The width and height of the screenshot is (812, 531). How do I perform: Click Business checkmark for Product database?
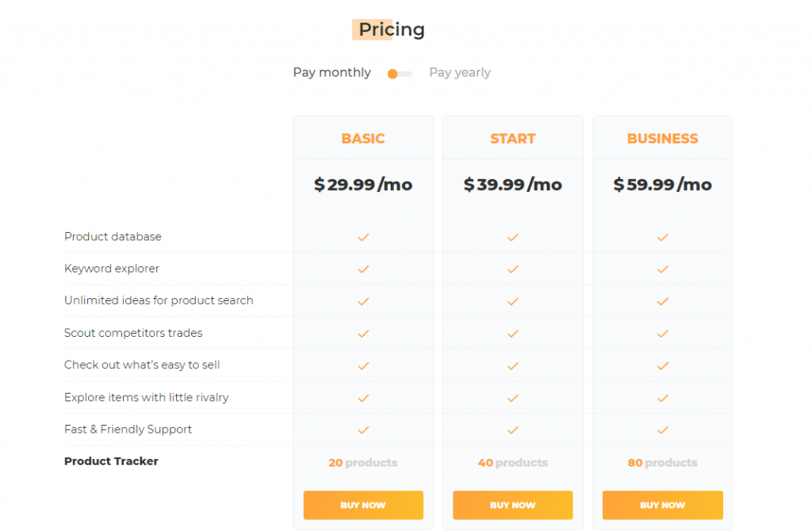tap(662, 237)
